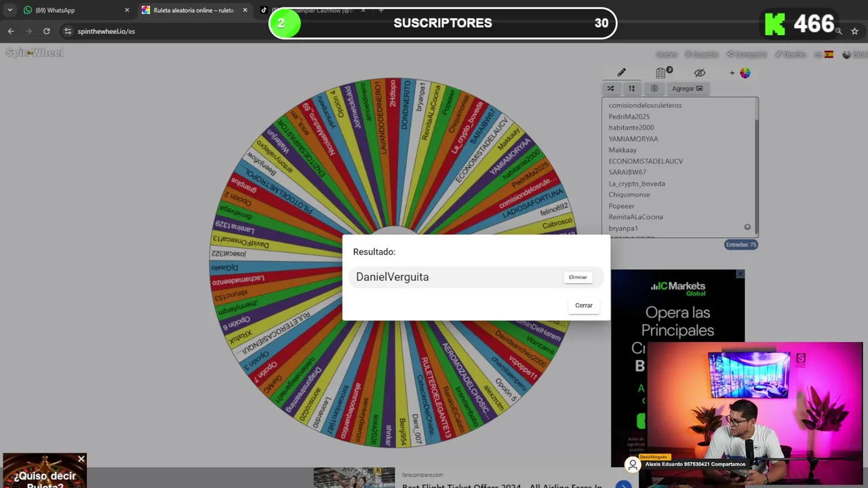Close the WhatsApp browser tab
The height and width of the screenshot is (488, 868).
click(126, 10)
